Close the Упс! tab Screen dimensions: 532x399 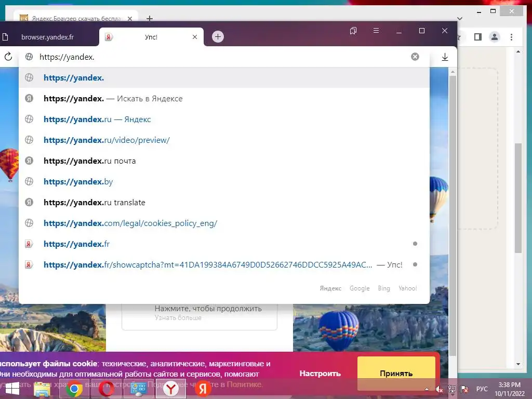click(x=195, y=37)
